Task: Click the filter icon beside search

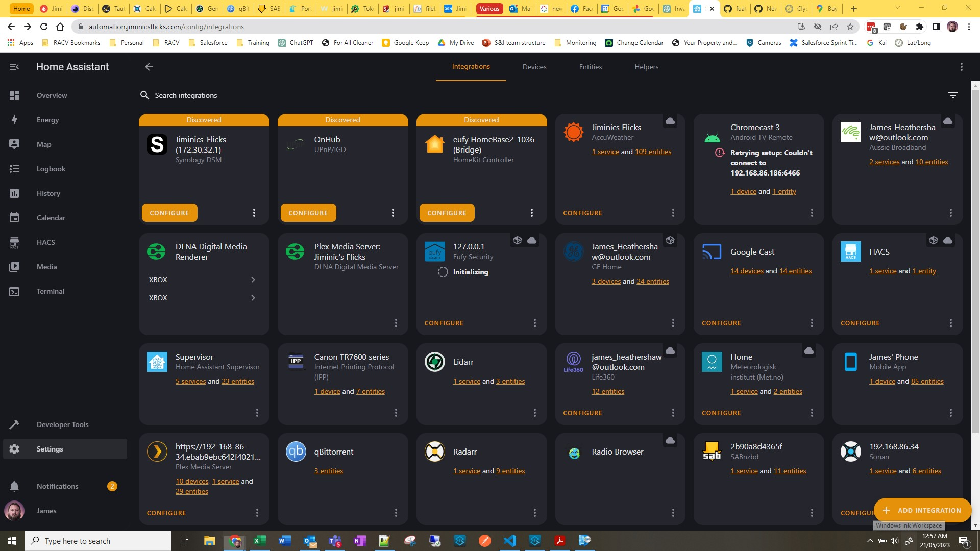Action: point(952,95)
